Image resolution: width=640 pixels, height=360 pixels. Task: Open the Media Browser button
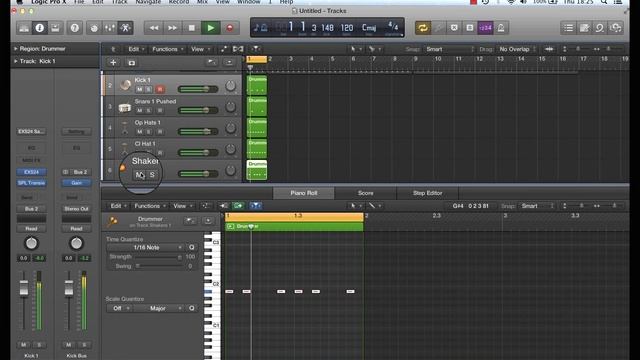616,28
